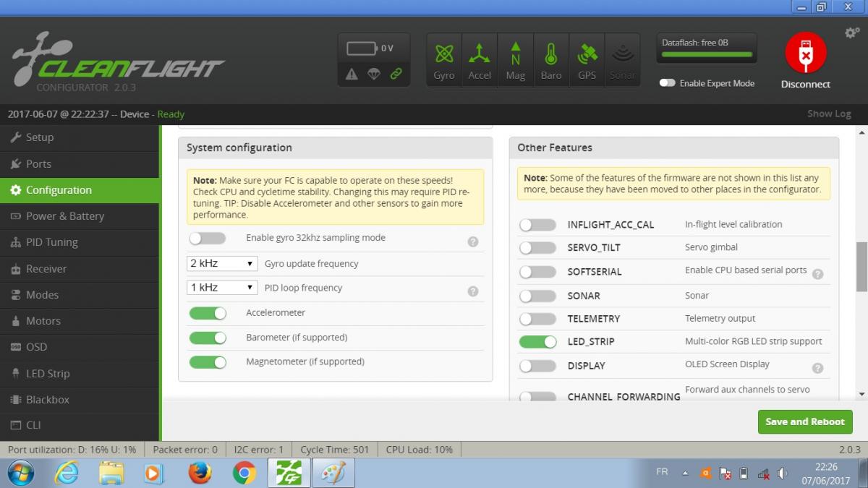Viewport: 868px width, 488px height.
Task: Disable the Accelerometer switch
Action: coord(208,314)
